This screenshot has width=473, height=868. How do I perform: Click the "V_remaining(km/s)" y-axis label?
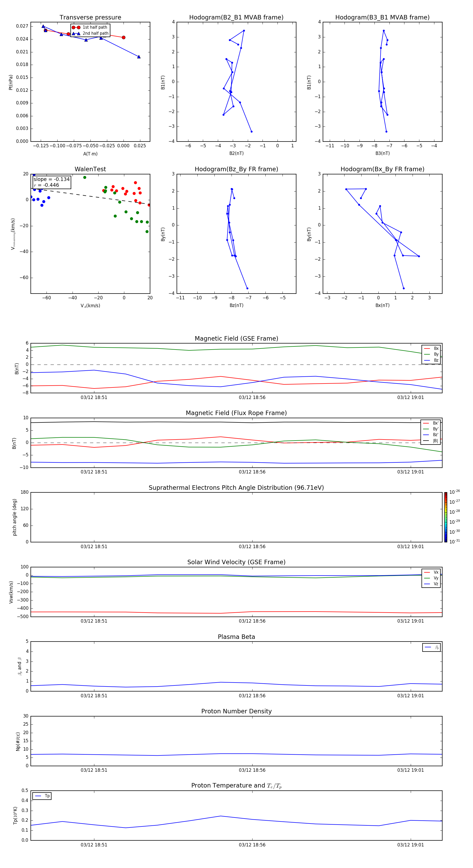13,234
